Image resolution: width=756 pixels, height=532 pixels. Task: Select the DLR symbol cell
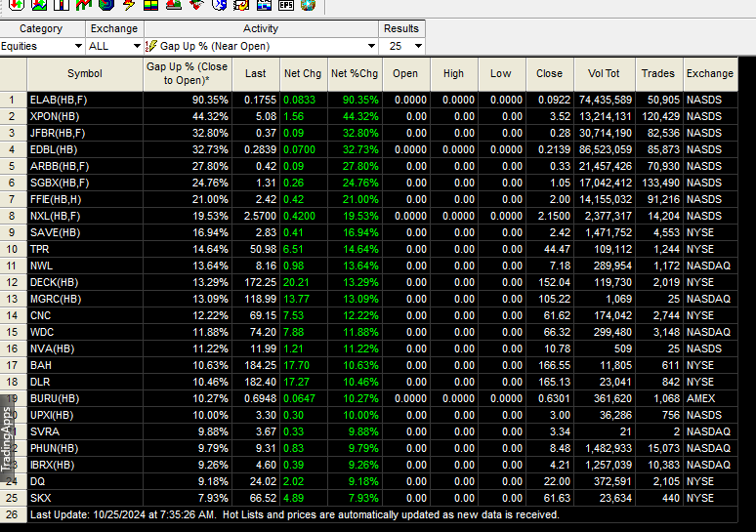85,382
